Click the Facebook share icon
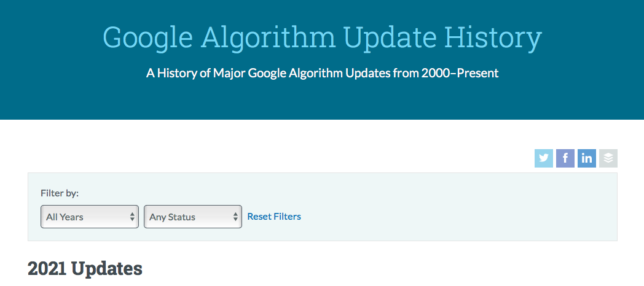This screenshot has height=286, width=644. 565,158
